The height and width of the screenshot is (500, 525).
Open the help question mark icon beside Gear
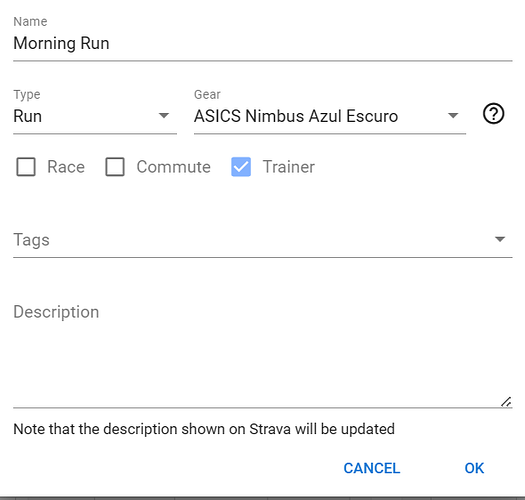point(493,114)
